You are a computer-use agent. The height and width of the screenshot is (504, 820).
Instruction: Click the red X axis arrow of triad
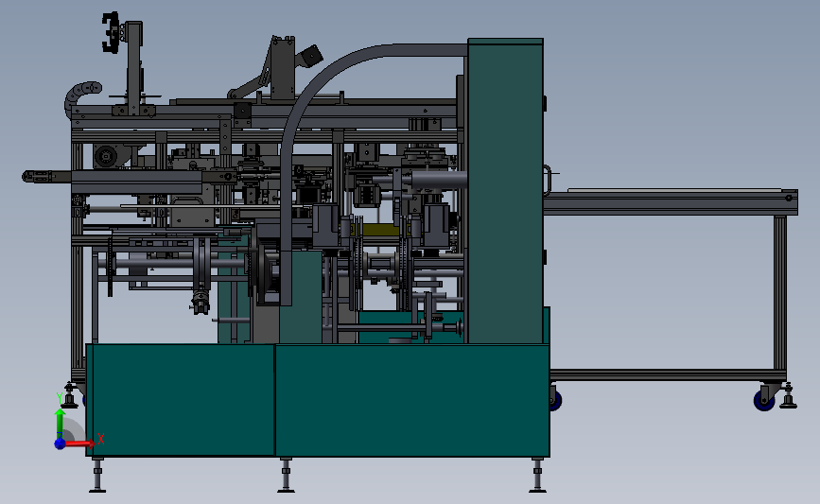point(80,443)
